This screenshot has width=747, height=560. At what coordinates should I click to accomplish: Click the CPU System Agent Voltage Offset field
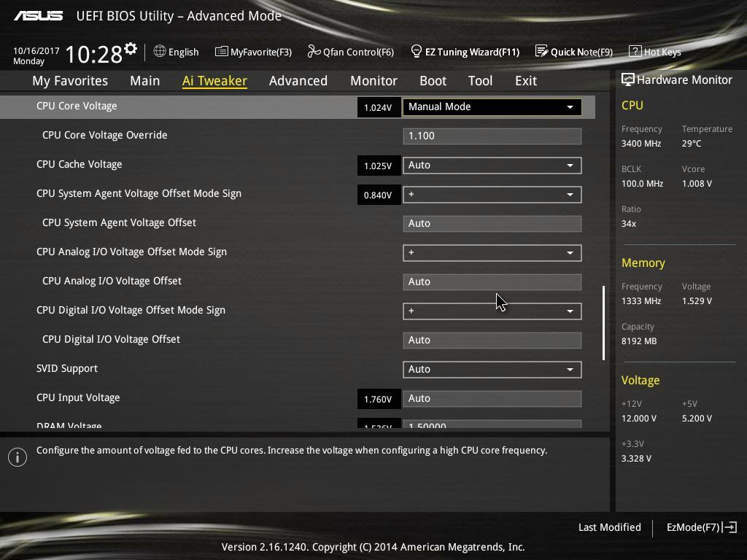click(492, 223)
